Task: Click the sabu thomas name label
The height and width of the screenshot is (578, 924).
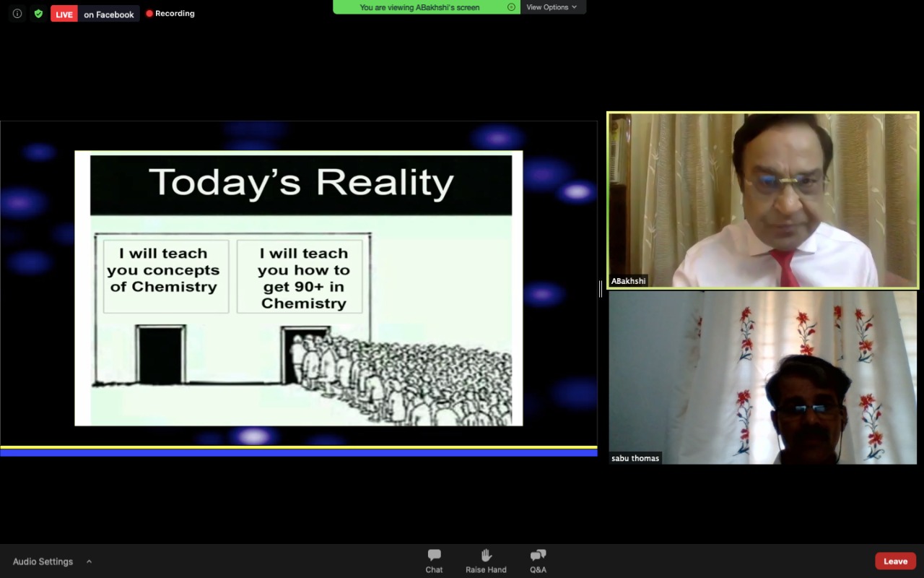Action: point(635,458)
